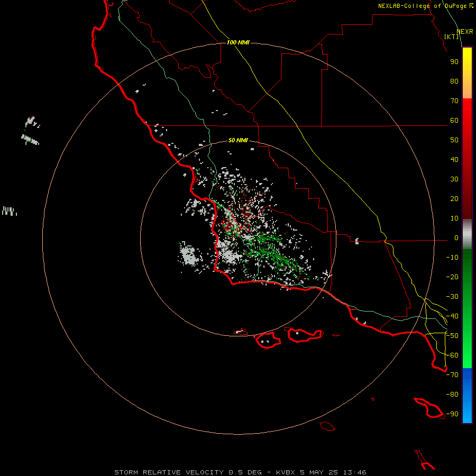
Task: Click the NEXLAB-College of DuPage credit text
Action: pos(426,6)
